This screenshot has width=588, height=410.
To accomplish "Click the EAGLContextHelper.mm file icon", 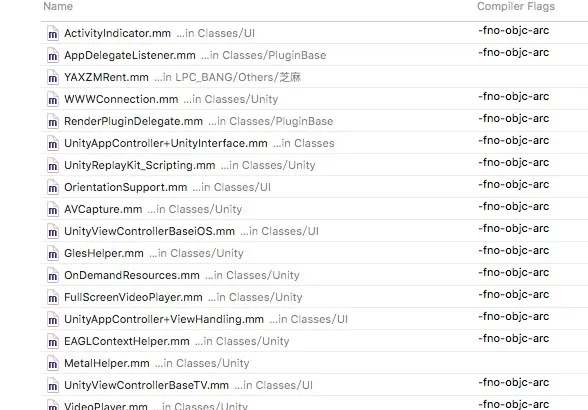I will (x=53, y=341).
